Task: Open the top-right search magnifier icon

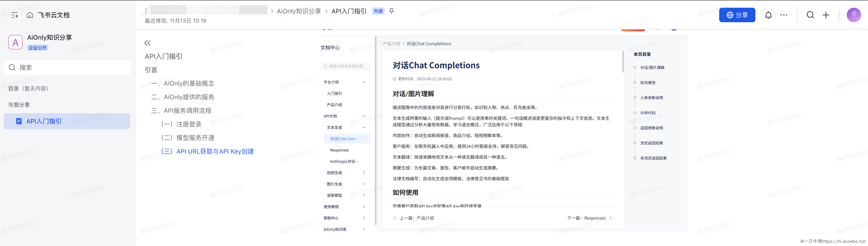Action: pos(810,15)
